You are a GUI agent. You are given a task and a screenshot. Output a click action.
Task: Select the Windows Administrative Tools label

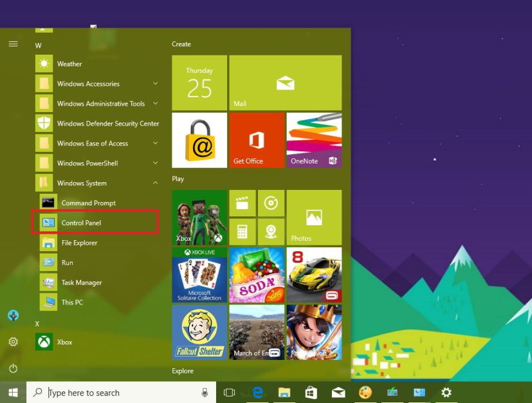pyautogui.click(x=101, y=104)
